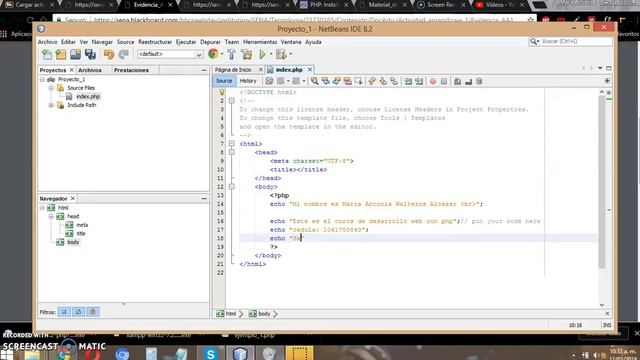Click the Find Next Occurrence editor icon

(336, 81)
